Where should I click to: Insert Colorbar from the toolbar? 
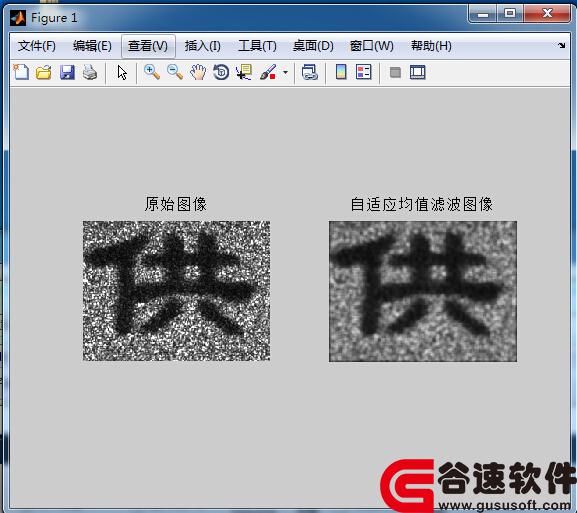[341, 72]
